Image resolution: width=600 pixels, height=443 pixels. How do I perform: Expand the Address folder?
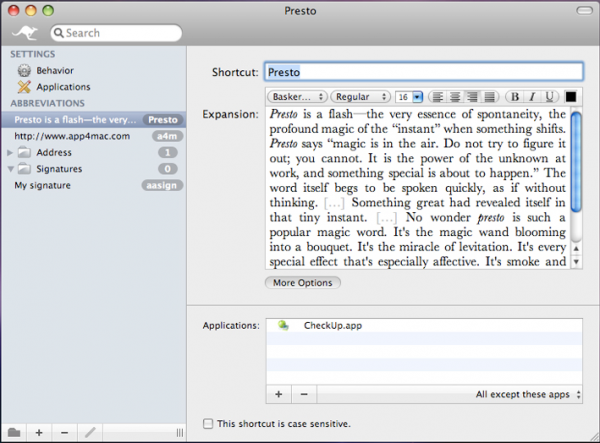[x=11, y=153]
